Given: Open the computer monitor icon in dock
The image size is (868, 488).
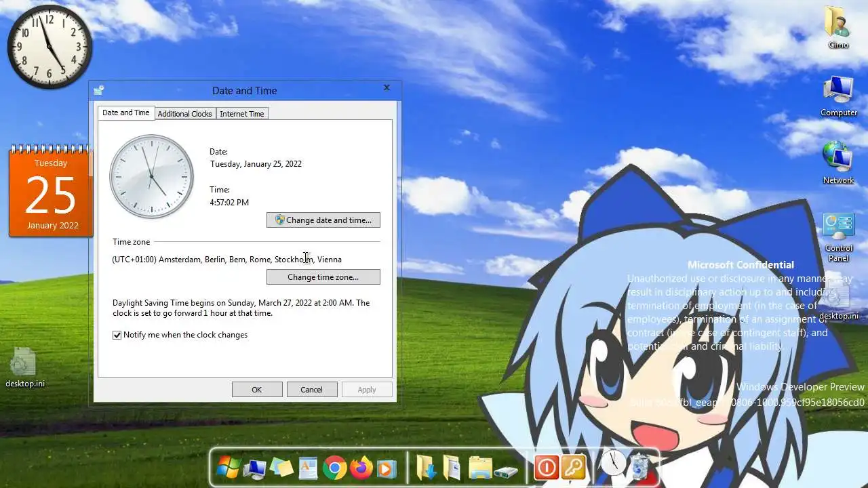Looking at the screenshot, I should click(256, 468).
